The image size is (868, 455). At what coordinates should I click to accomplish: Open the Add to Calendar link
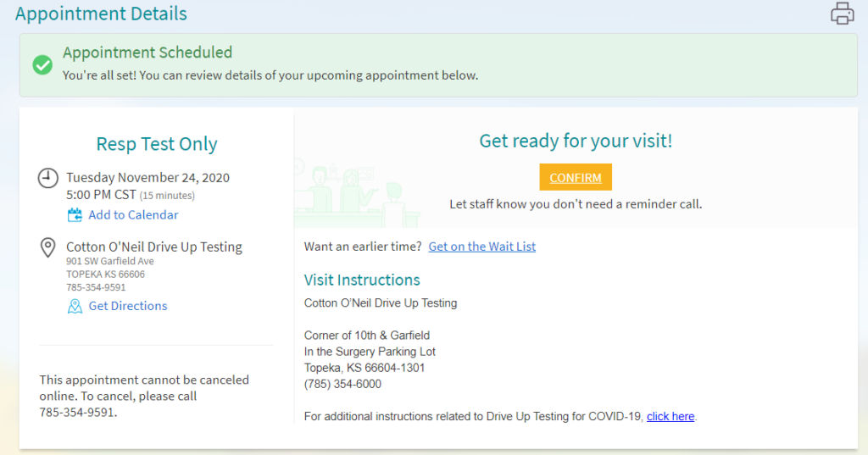pos(133,215)
